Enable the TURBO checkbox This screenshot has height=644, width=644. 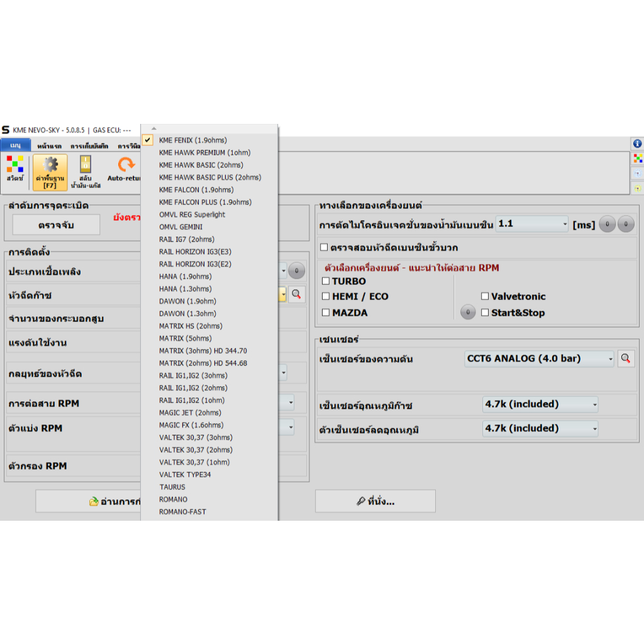click(326, 281)
